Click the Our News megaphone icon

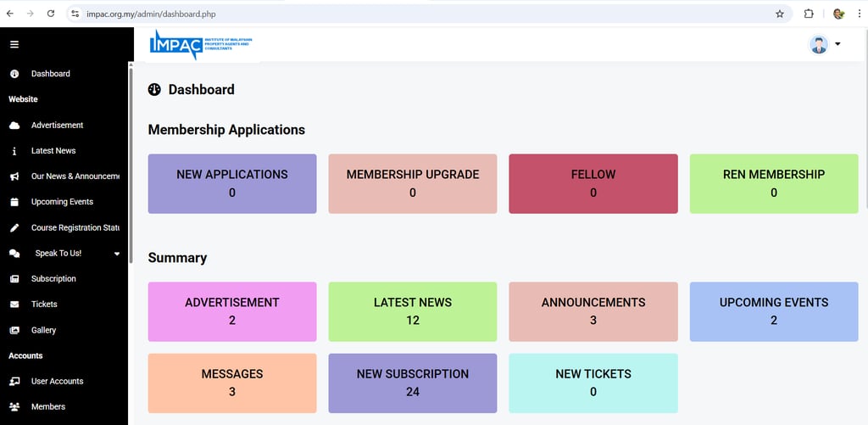(x=14, y=176)
